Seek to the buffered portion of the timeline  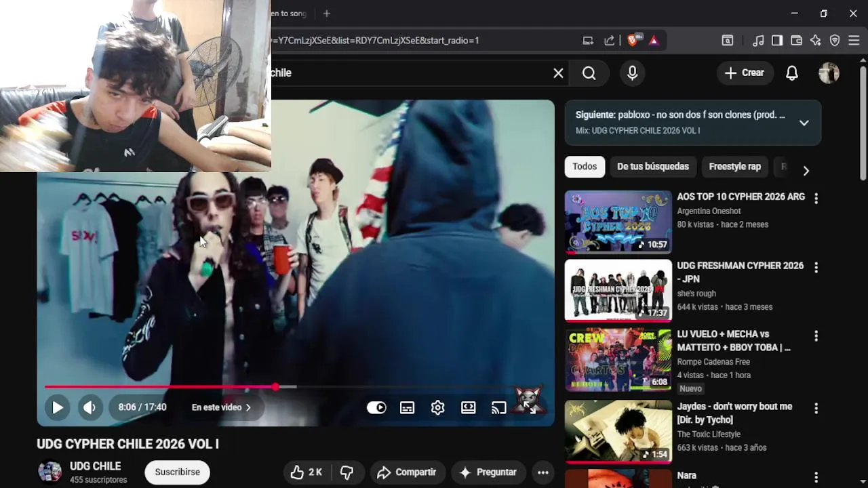[288, 387]
